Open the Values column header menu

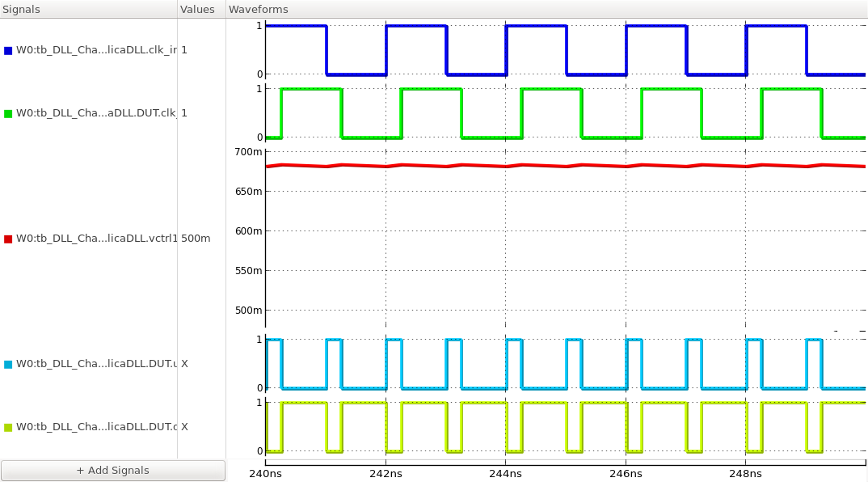[199, 9]
